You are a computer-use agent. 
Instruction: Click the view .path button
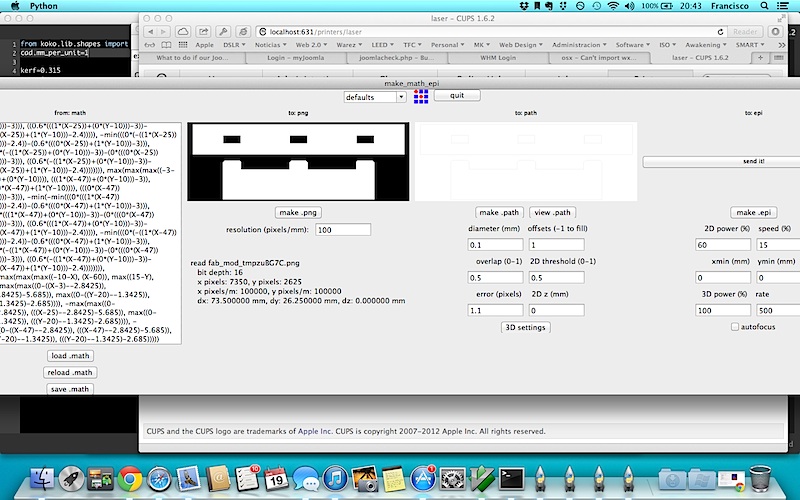pyautogui.click(x=553, y=212)
